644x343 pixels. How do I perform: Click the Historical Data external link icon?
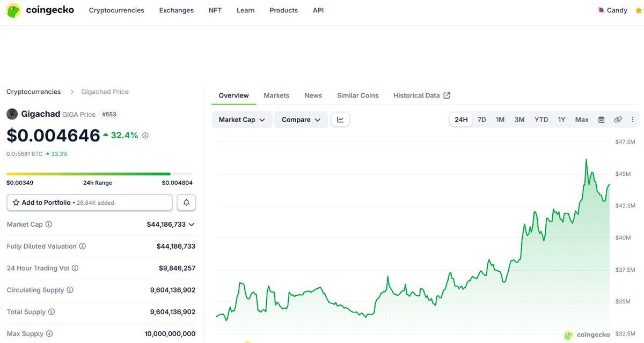(447, 95)
